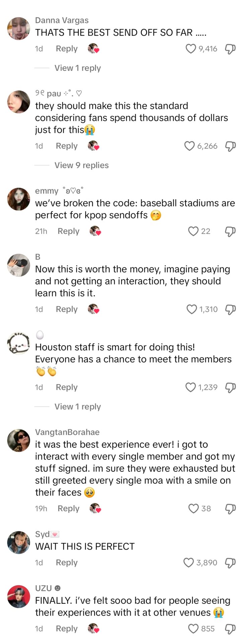Like Danna Vargas's comment
Screen dimensions: 244x644
click(x=191, y=49)
